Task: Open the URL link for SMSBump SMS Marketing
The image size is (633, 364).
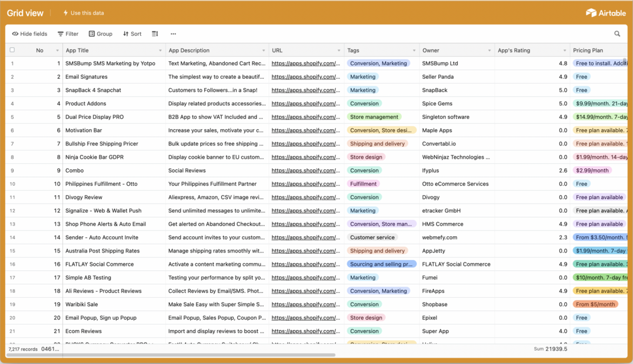Action: (305, 64)
